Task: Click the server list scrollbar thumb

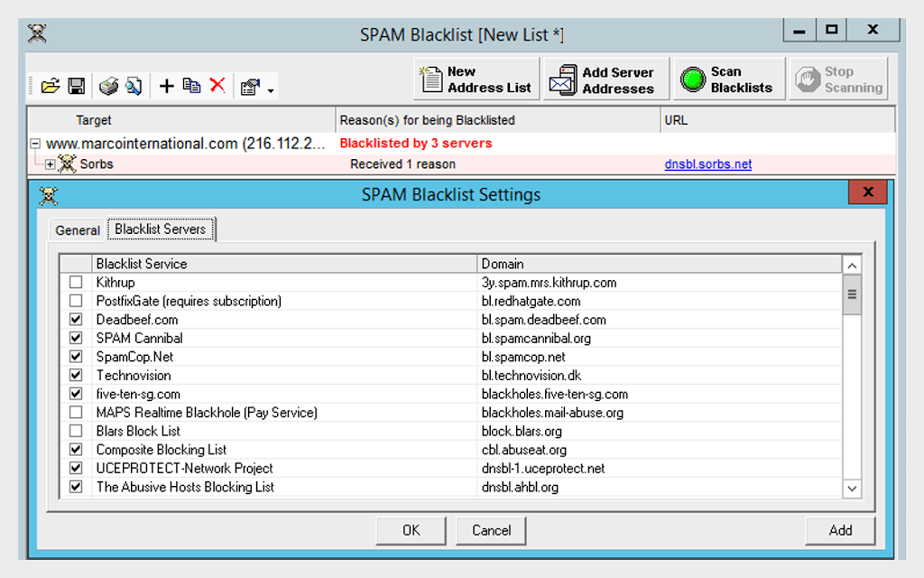Action: pos(852,294)
